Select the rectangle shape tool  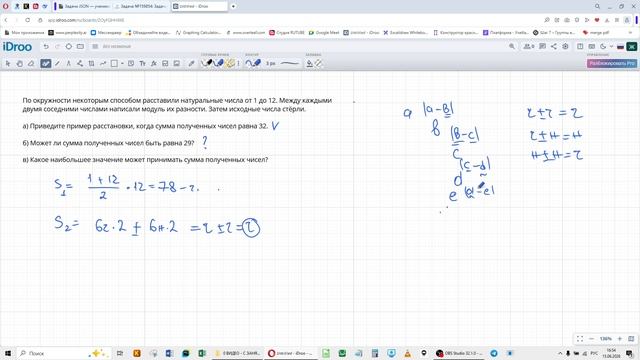[115, 63]
